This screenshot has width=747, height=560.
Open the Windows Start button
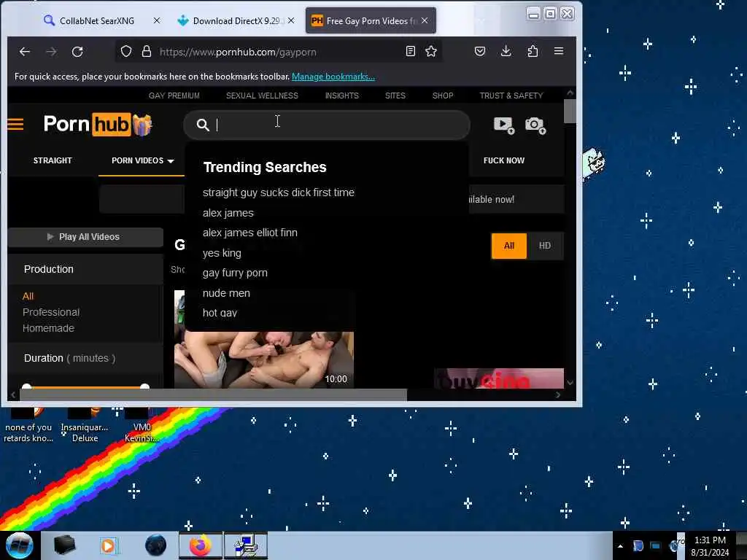click(19, 545)
